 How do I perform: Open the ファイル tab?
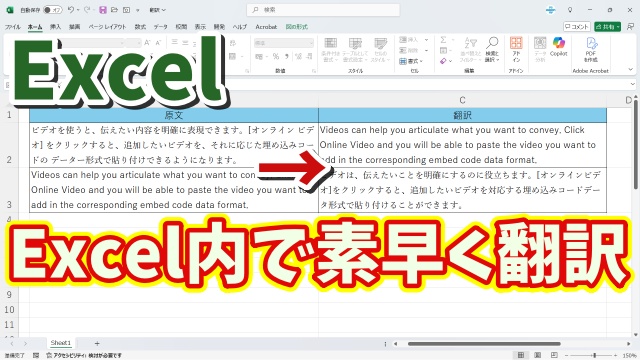[x=13, y=27]
